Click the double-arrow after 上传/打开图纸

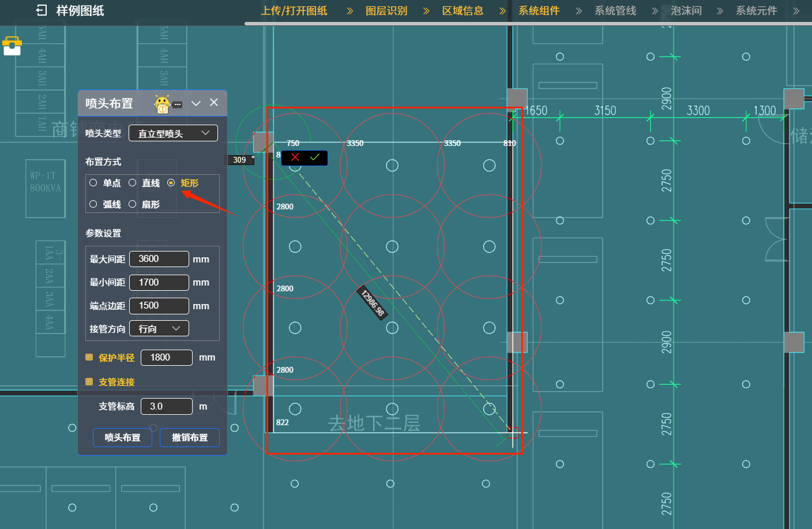[x=349, y=11]
